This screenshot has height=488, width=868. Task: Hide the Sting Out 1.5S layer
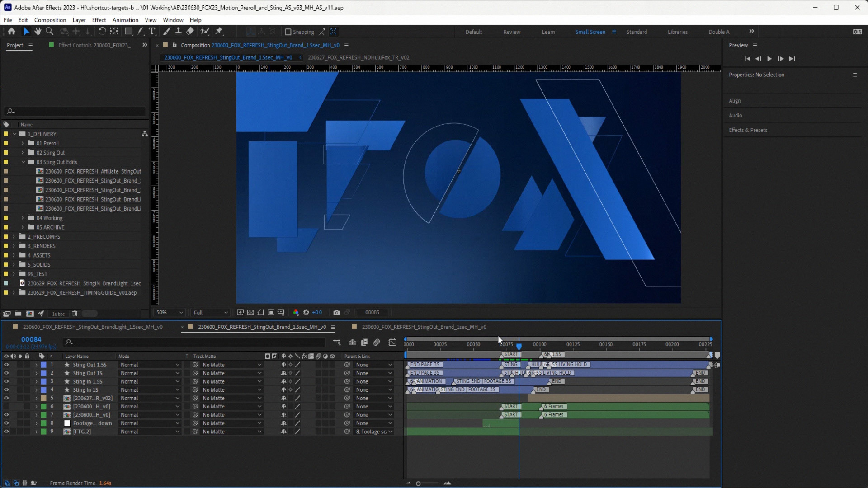point(6,365)
